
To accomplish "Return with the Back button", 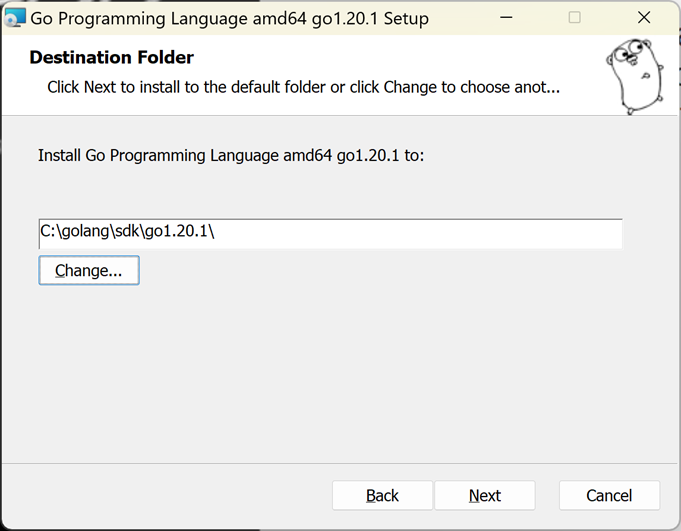I will (x=382, y=495).
